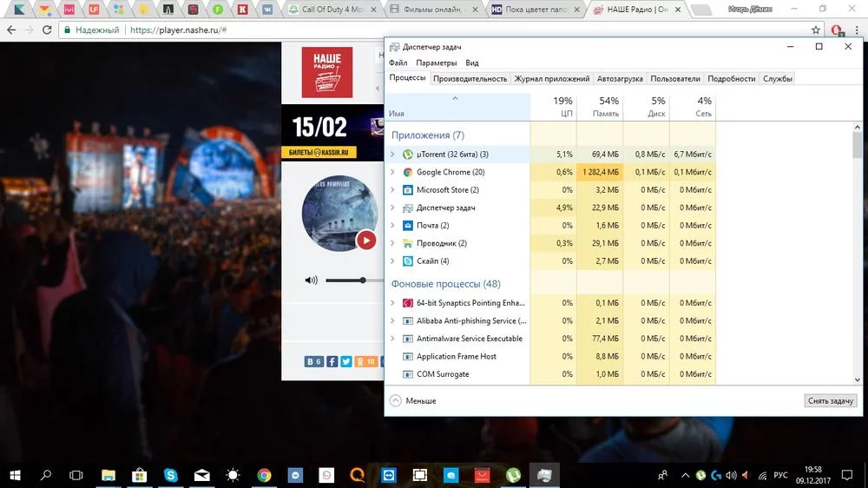Open the µTorrent taskbar icon

pos(513,475)
